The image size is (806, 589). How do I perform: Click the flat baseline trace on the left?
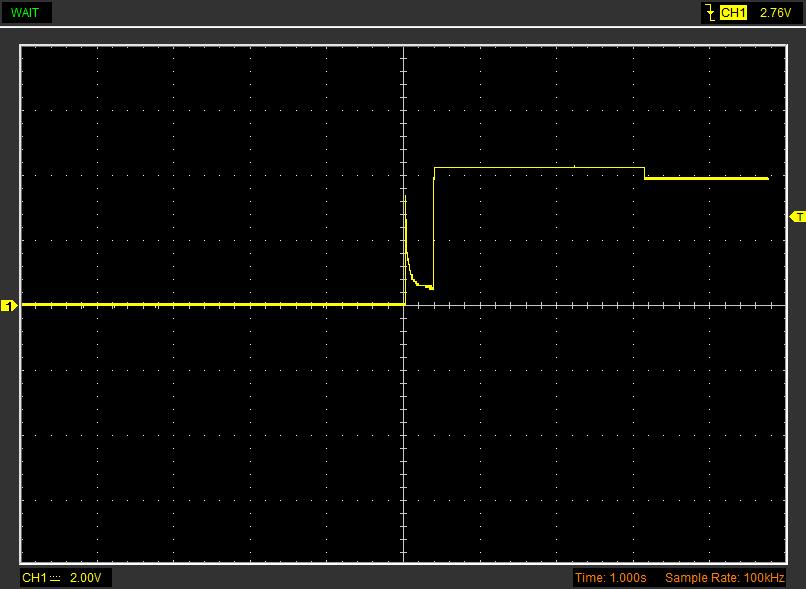coord(200,304)
